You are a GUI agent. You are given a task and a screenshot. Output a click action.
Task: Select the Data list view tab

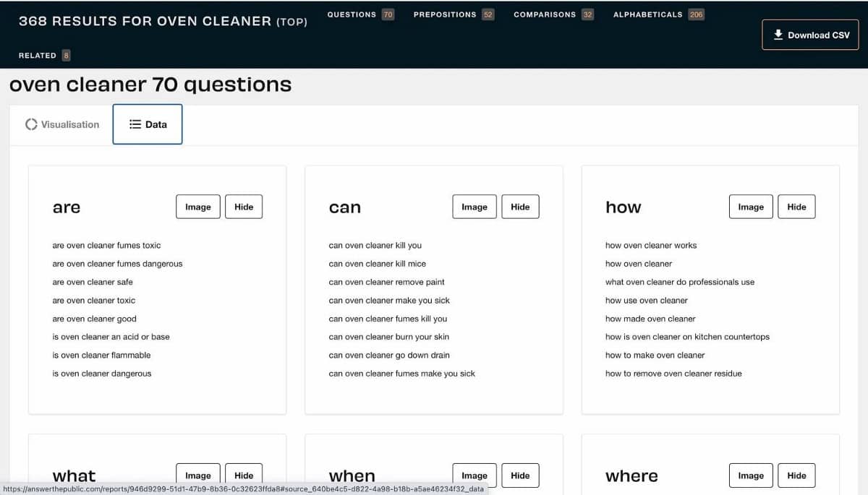pos(148,124)
